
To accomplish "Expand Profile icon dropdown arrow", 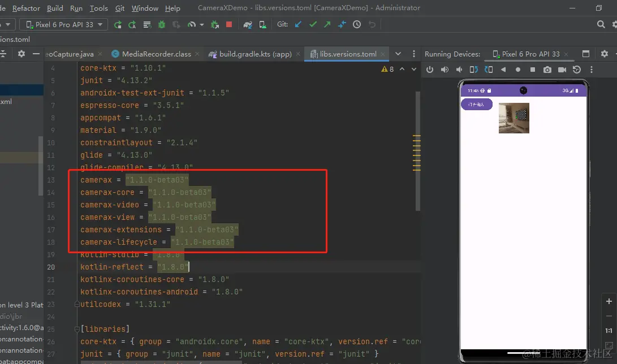I will point(202,25).
